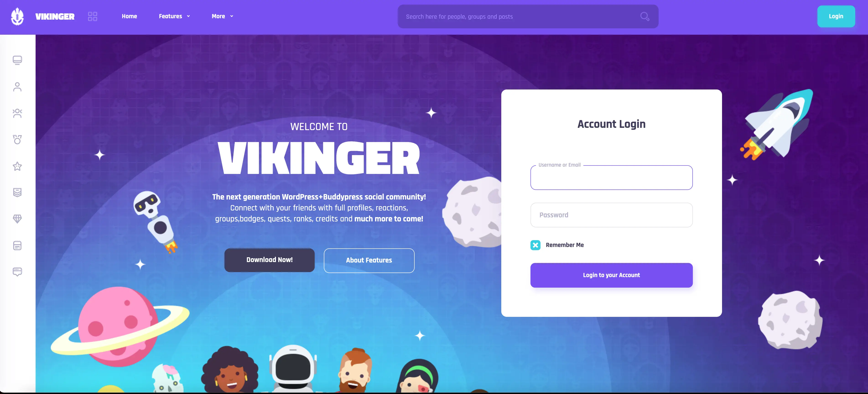Toggle the Remember Me checkbox

(x=535, y=245)
